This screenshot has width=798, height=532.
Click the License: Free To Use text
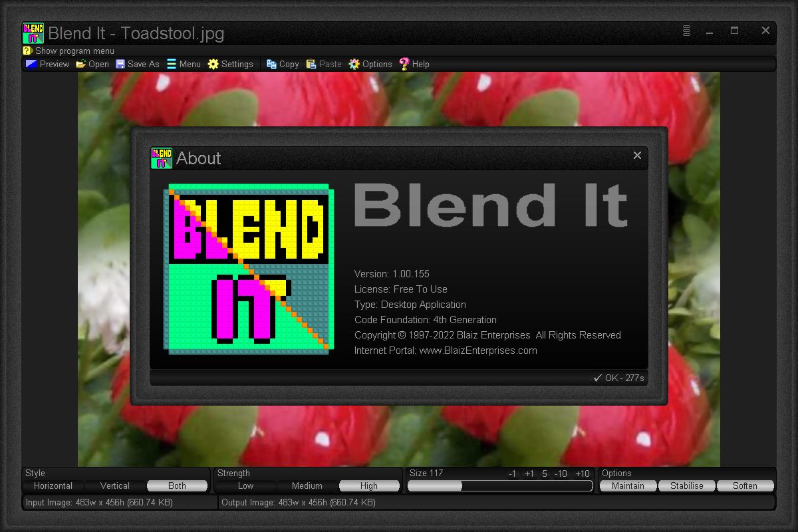point(401,289)
